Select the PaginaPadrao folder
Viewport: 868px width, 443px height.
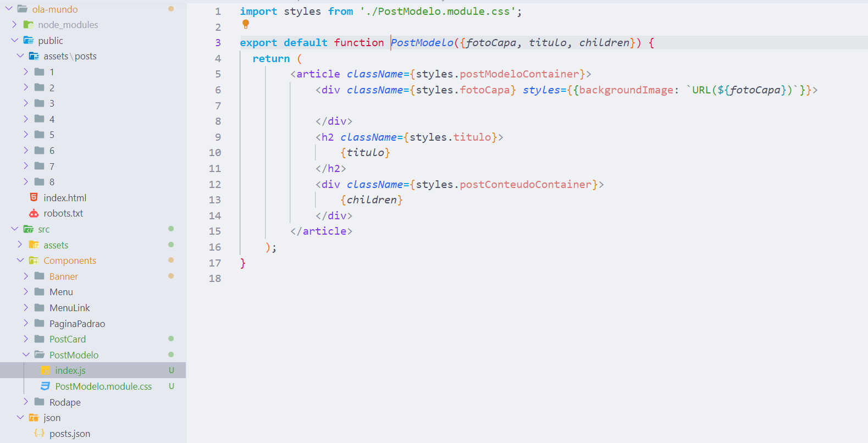point(77,324)
